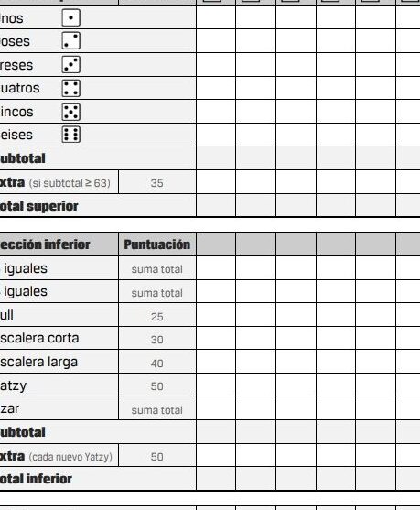Viewport: 420px width, 510px height.
Task: Select second player's Escalera corta cell
Action: click(256, 338)
